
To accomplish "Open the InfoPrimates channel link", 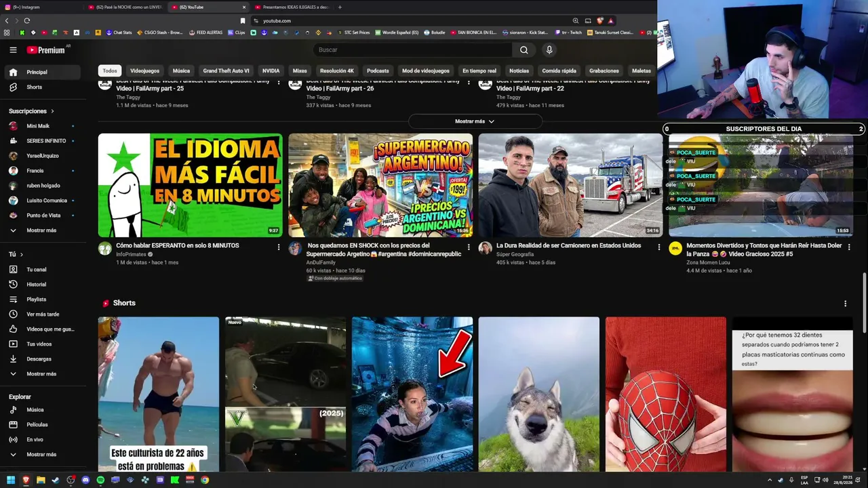I will (131, 254).
